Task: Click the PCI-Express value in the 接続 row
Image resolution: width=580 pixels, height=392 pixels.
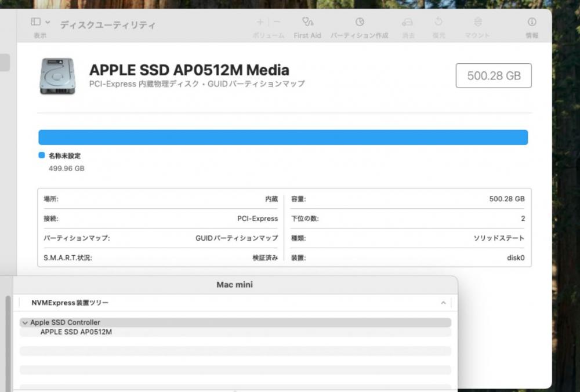Action: 258,219
